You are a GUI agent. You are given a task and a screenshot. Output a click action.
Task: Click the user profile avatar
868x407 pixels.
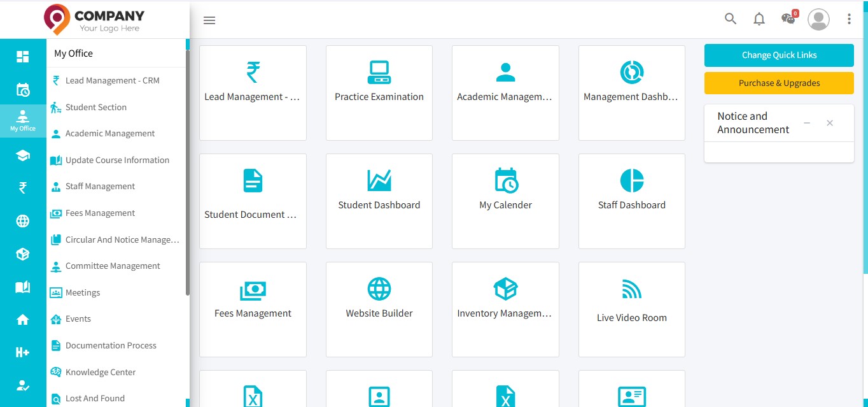818,19
